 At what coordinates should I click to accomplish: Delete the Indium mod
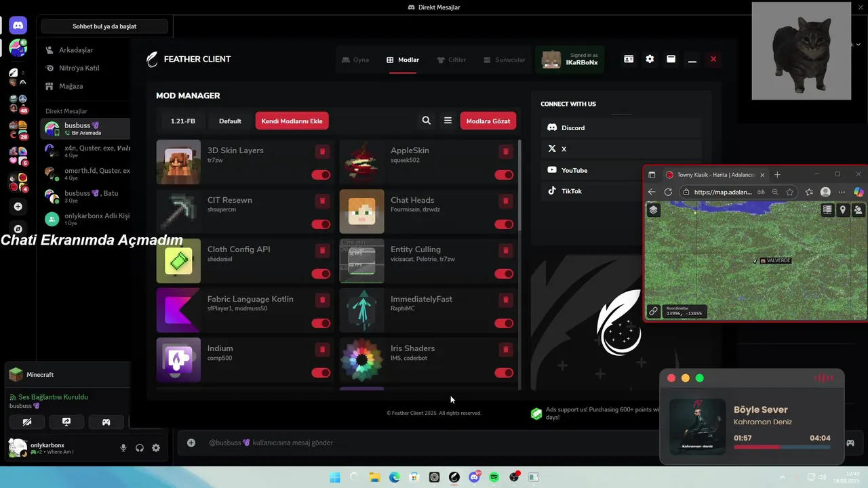point(322,349)
